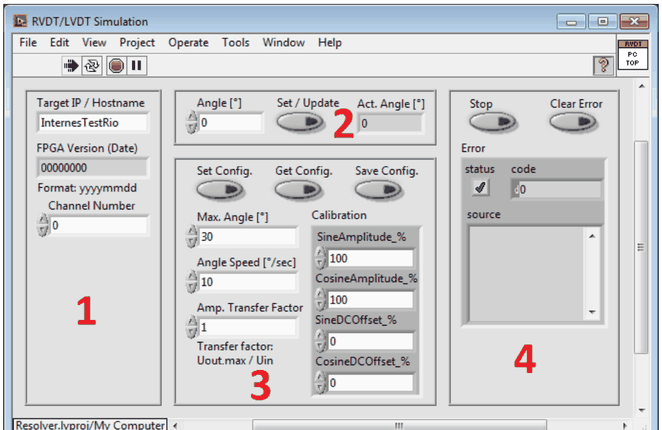Click the LabVIEW icon in title bar
Screen dimensions: 662x430
pos(20,21)
